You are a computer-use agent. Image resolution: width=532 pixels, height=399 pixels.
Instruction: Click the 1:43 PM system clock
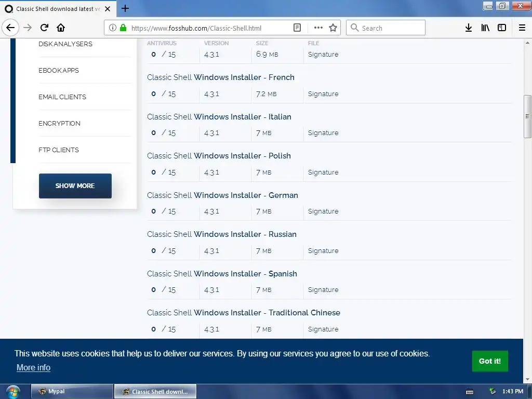513,391
